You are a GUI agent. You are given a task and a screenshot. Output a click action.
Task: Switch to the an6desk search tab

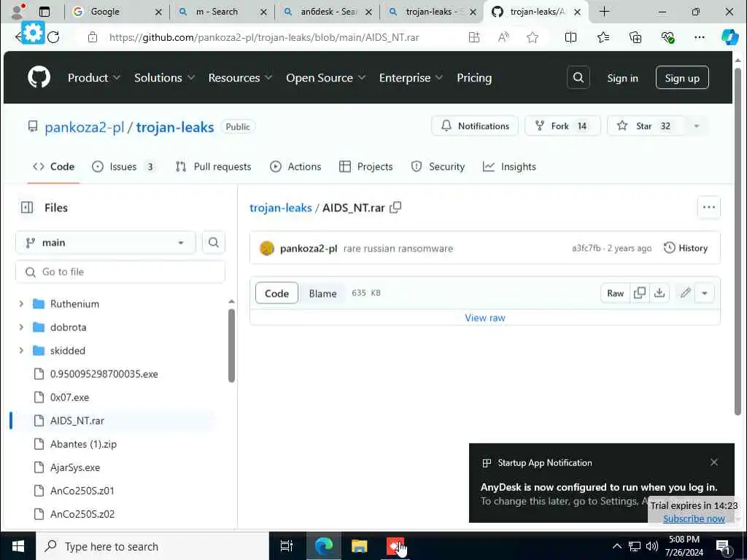pyautogui.click(x=327, y=12)
